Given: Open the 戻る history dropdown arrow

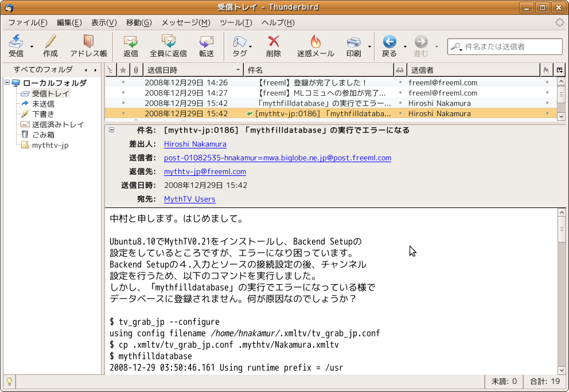Looking at the screenshot, I should (x=405, y=46).
